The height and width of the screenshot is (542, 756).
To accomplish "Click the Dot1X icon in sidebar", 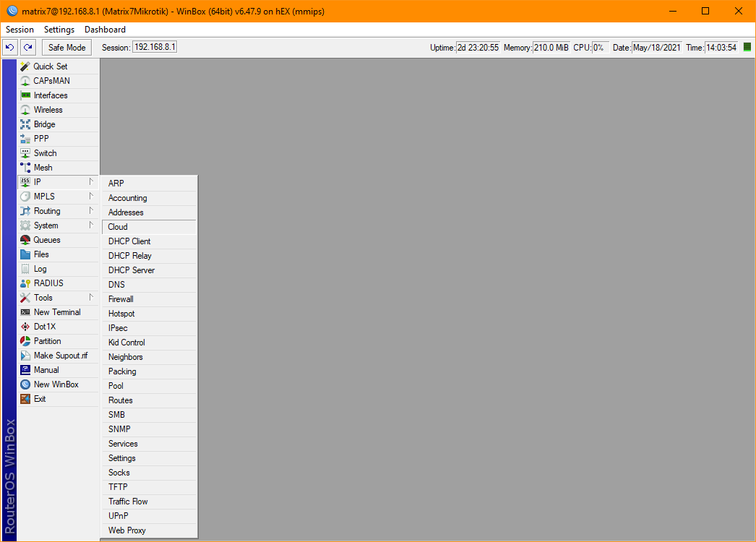I will [x=25, y=327].
